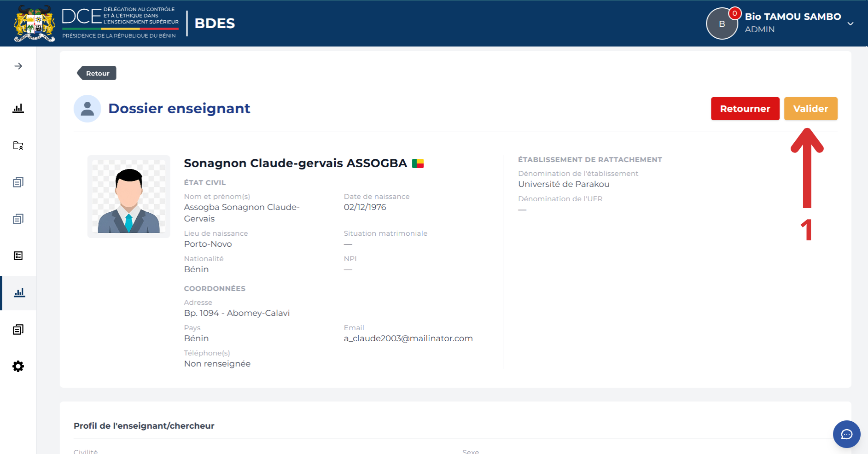Click the birth date 02/12/1976

[365, 207]
